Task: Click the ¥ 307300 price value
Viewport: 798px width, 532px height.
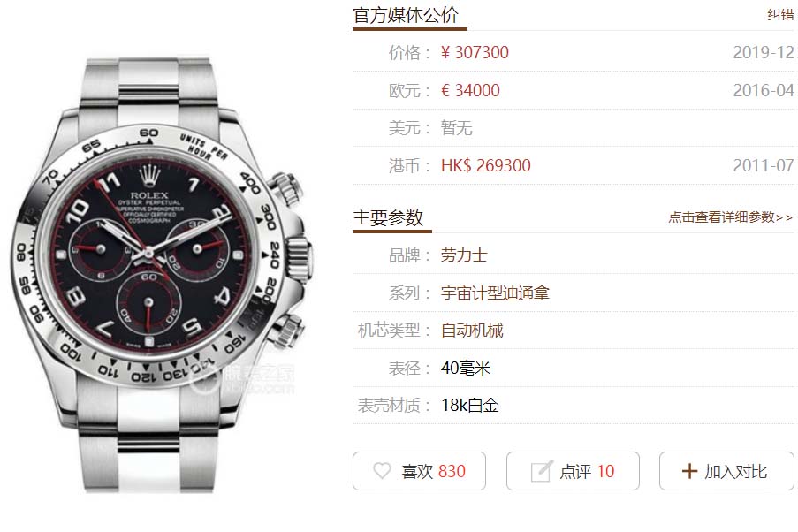Action: [x=475, y=52]
